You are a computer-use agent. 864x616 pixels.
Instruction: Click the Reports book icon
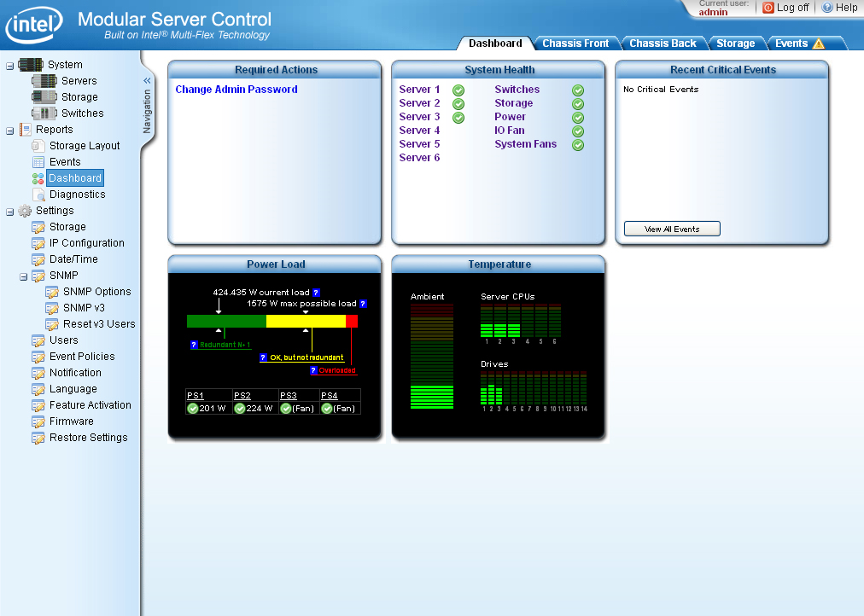pyautogui.click(x=26, y=130)
